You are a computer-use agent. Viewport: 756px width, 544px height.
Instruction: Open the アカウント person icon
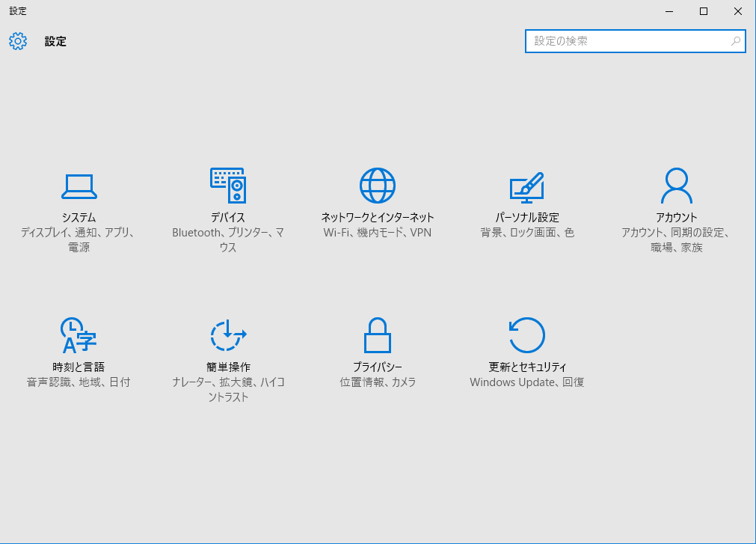coord(677,186)
